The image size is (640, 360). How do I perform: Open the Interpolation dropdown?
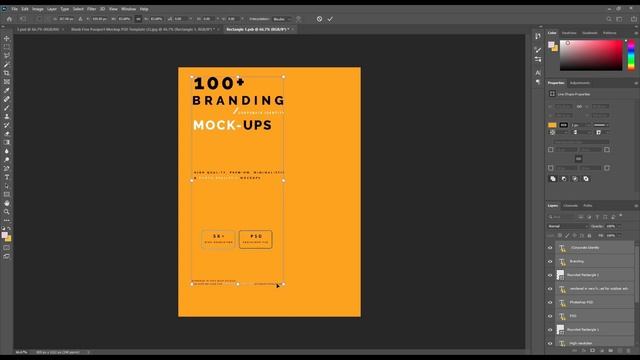282,19
